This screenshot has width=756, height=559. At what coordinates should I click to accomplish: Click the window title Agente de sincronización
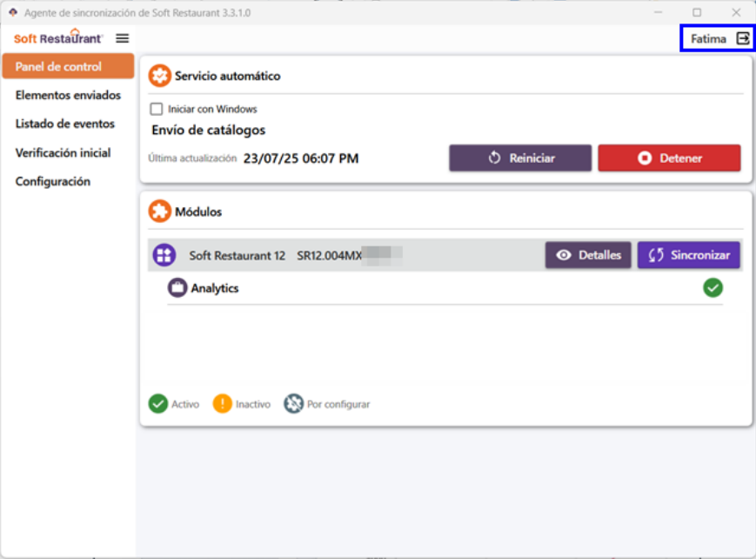[x=137, y=13]
